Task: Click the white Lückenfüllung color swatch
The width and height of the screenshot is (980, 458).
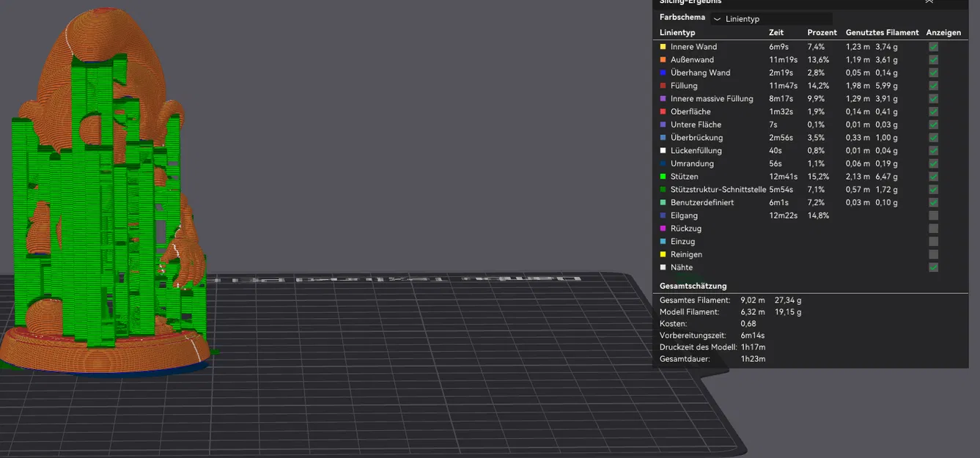Action: (x=663, y=151)
